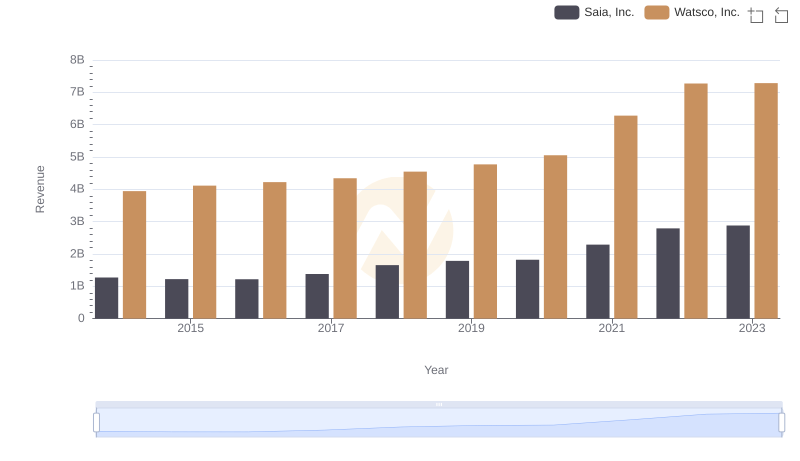The image size is (800, 461).
Task: Click the Saia, Inc. legend color swatch
Action: [x=567, y=12]
